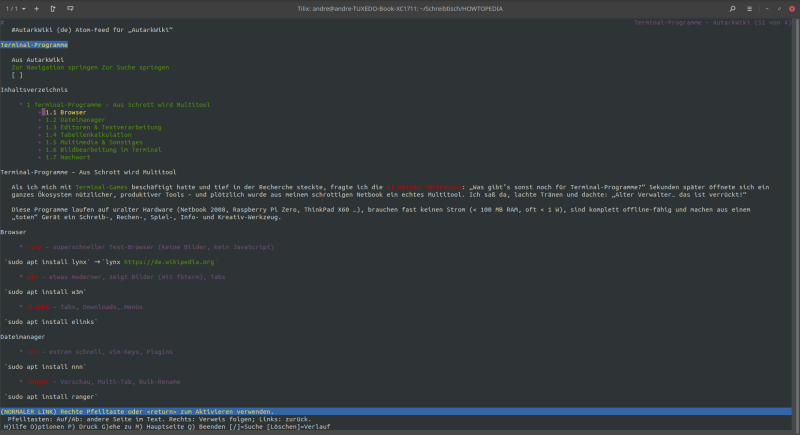Screen dimensions: 800x435
Task: Click '[Löschen]=Verlauf' in the bottom command line
Action: pyautogui.click(x=296, y=427)
